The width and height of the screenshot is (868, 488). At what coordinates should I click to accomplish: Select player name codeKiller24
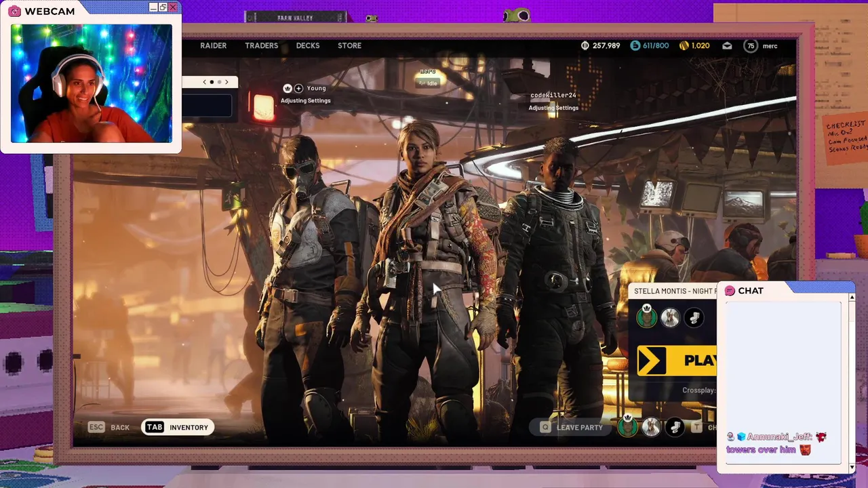553,96
